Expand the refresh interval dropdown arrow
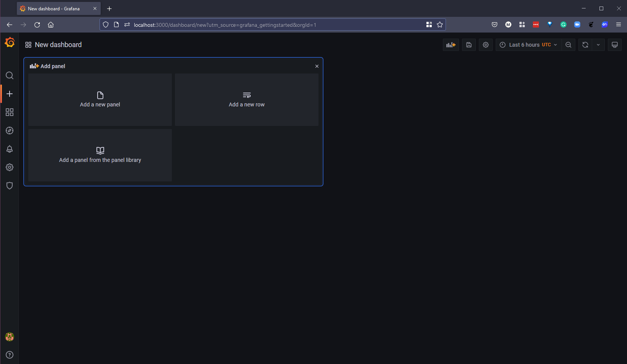Screen dimensions: 627x364 598,45
